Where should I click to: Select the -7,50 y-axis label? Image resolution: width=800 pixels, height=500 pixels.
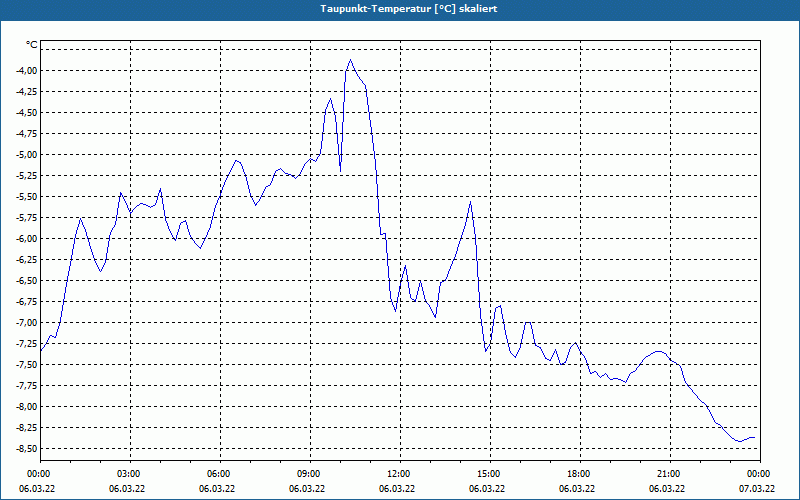click(x=27, y=364)
